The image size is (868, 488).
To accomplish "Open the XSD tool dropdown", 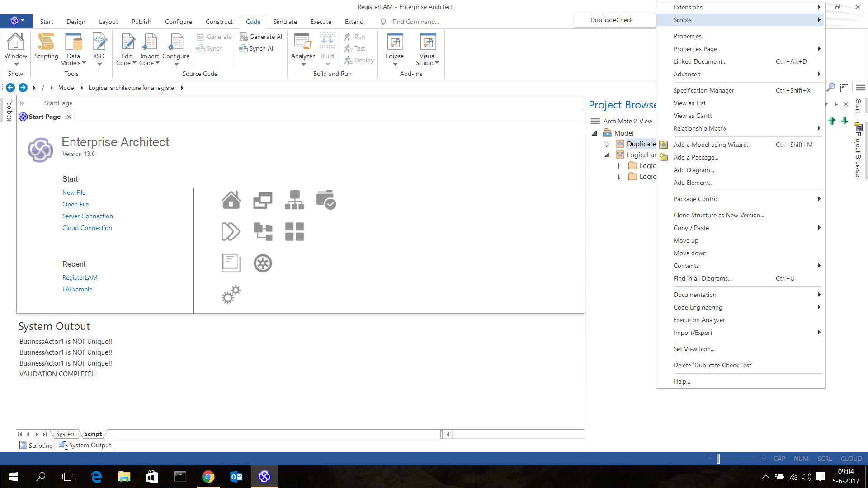I will click(x=99, y=49).
